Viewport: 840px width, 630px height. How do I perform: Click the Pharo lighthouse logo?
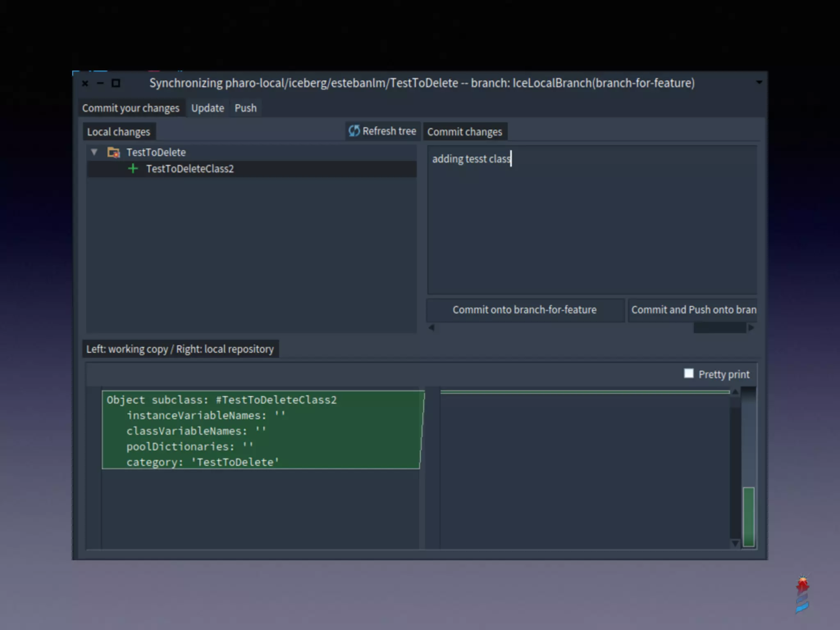[802, 594]
